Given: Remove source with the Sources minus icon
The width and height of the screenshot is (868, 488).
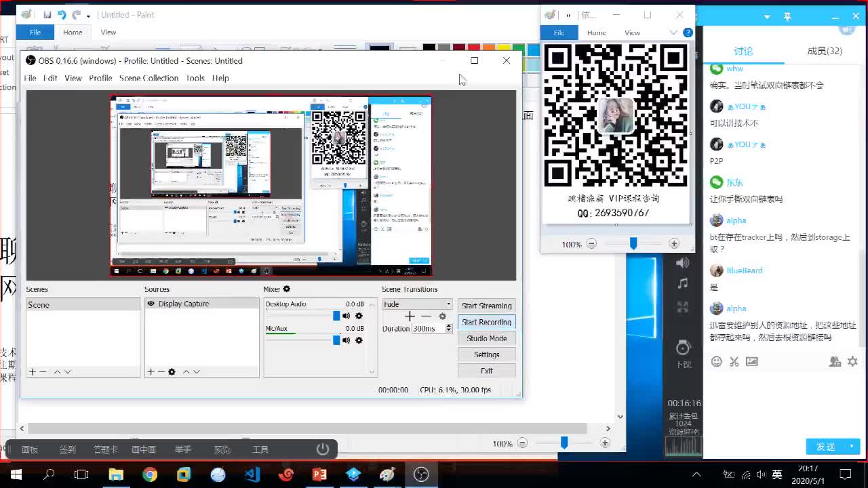Looking at the screenshot, I should [161, 371].
